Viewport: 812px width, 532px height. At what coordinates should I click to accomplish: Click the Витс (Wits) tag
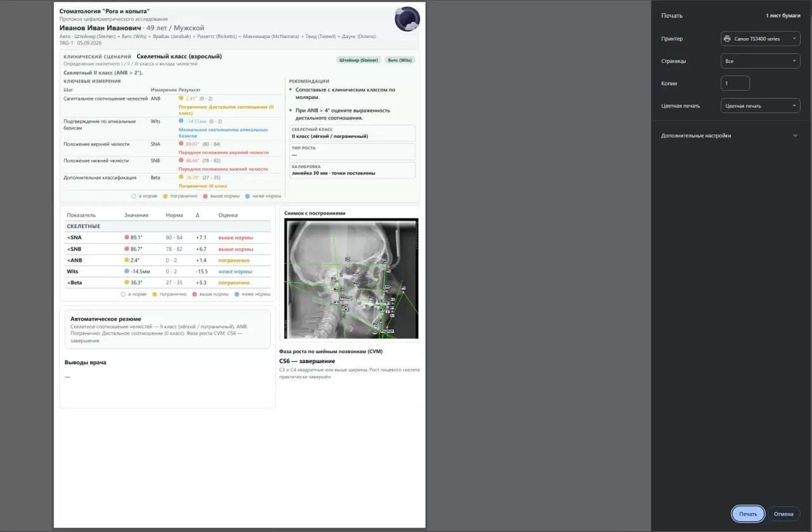point(400,60)
